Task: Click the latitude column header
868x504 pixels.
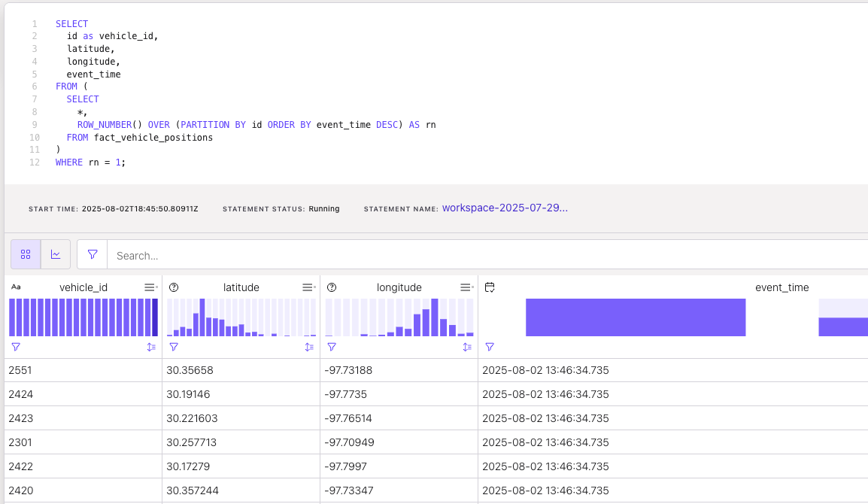Action: pos(241,287)
